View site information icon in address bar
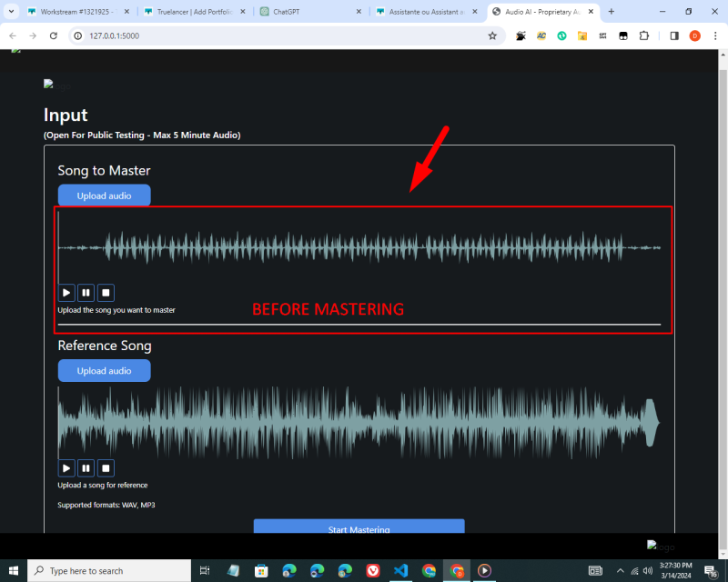This screenshot has width=728, height=582. point(78,35)
